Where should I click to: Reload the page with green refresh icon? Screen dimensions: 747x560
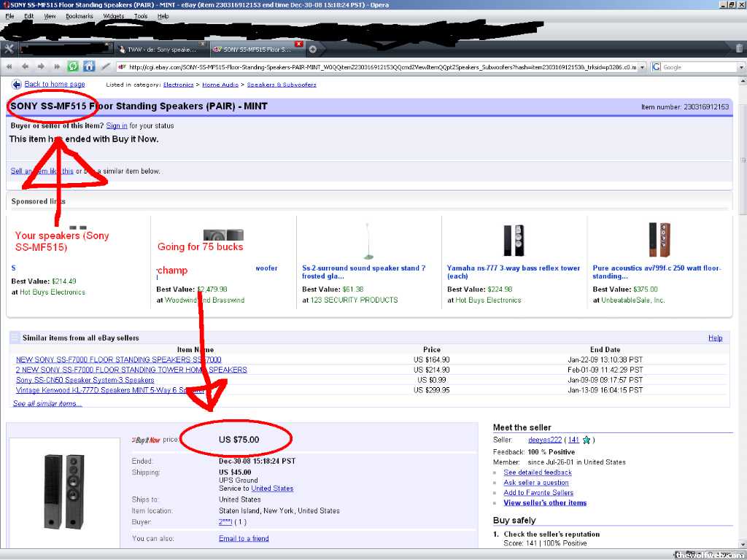[73, 66]
